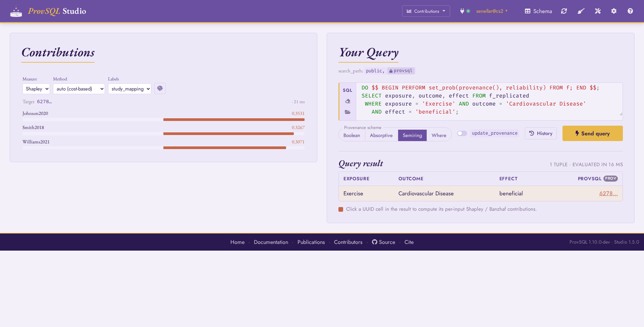Open the Method dropdown auto (cost-based)
The height and width of the screenshot is (327, 644).
click(x=79, y=89)
